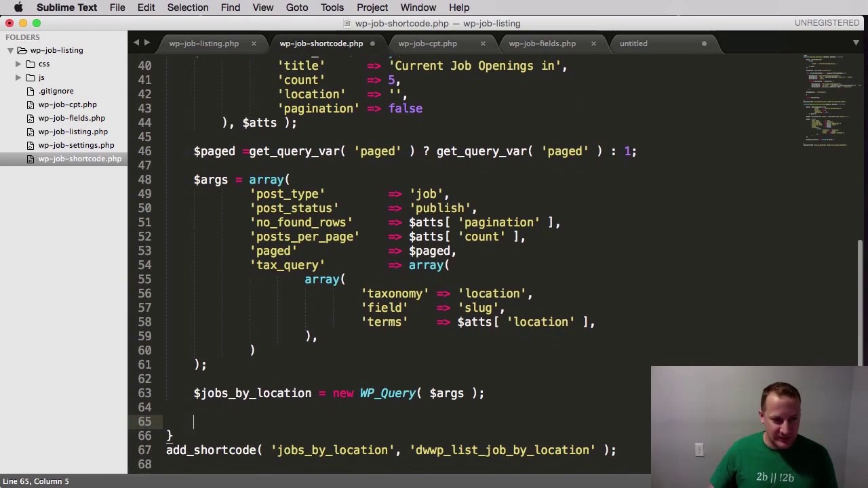Open wp-job-listing.php in the sidebar
Image resolution: width=868 pixels, height=488 pixels.
[x=73, y=131]
